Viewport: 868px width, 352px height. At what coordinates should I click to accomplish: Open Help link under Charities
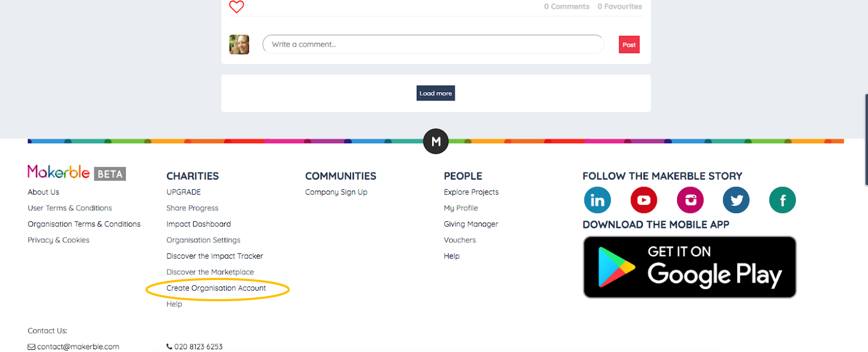tap(174, 304)
